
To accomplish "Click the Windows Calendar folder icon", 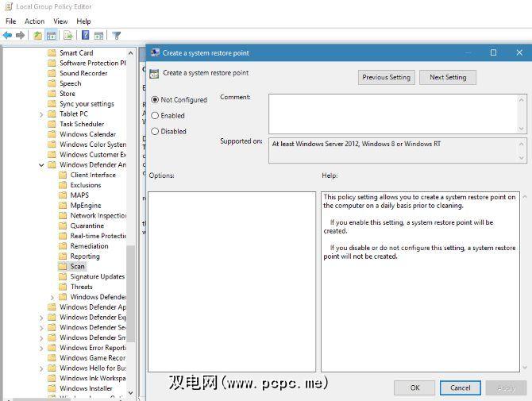I will click(52, 134).
